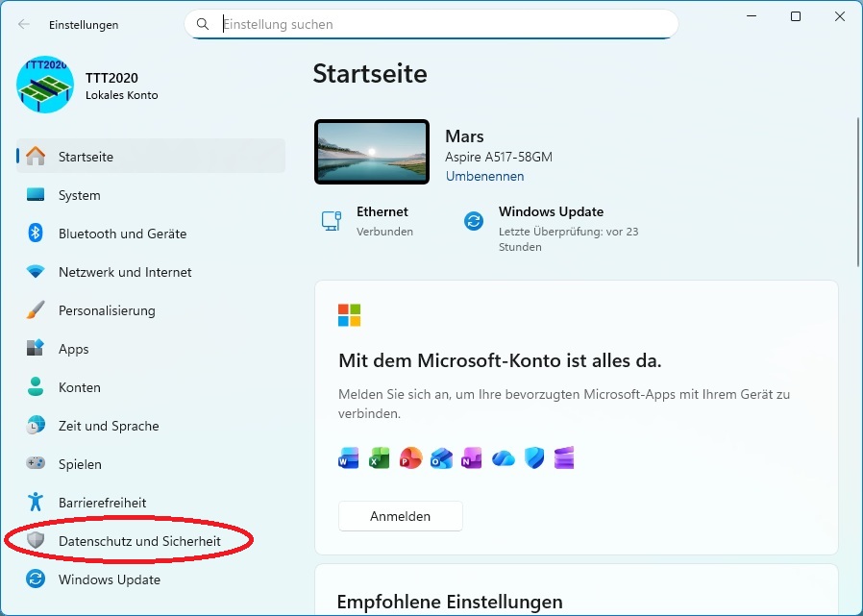
Task: Open the TTT2020 account name
Action: 111,78
